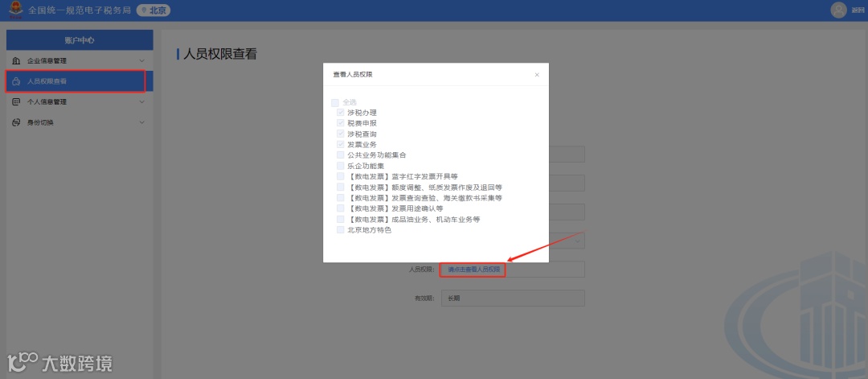Click 请点击查看人员权限 link

pos(473,270)
